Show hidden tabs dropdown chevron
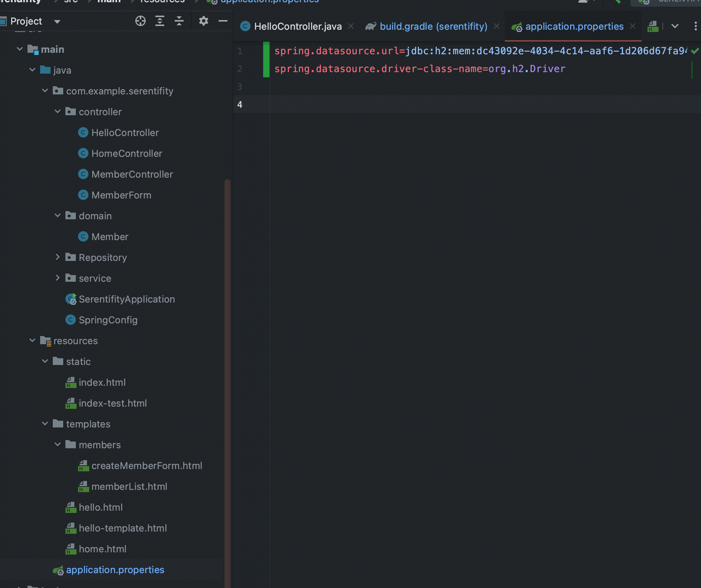Viewport: 701px width, 588px height. point(675,26)
